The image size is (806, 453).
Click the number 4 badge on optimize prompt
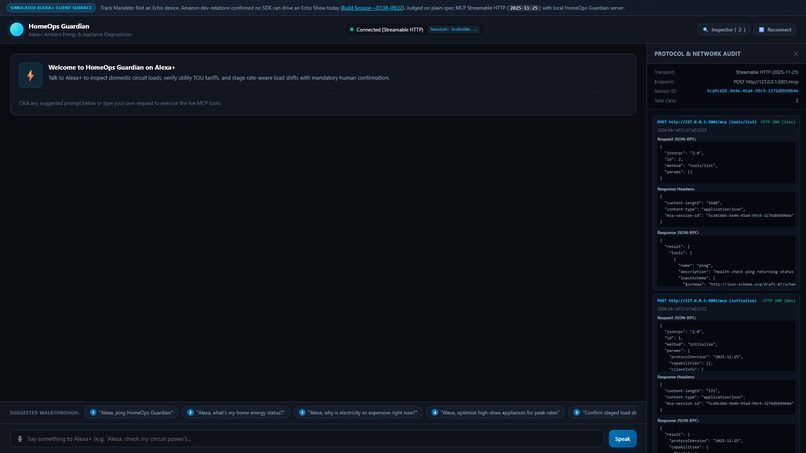[x=435, y=412]
